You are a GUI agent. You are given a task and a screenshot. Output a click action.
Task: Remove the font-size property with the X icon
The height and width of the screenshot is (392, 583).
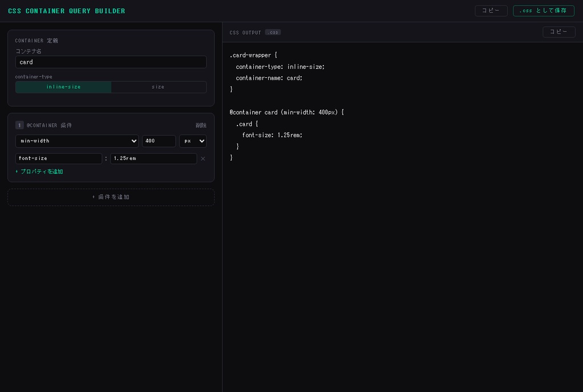[x=203, y=159]
